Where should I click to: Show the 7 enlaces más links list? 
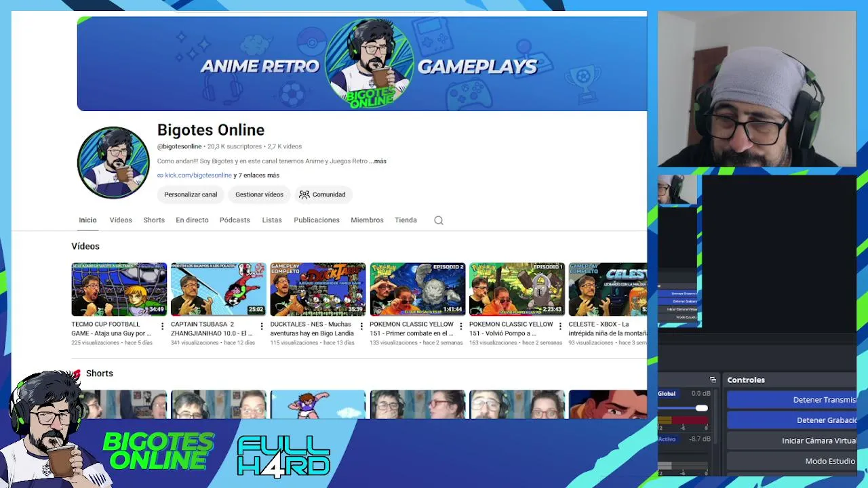click(256, 176)
